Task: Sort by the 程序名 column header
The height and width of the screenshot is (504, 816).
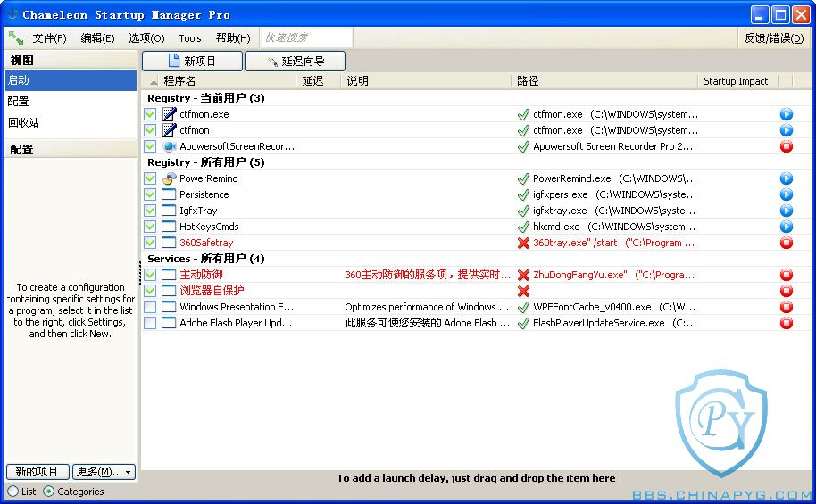Action: point(179,81)
